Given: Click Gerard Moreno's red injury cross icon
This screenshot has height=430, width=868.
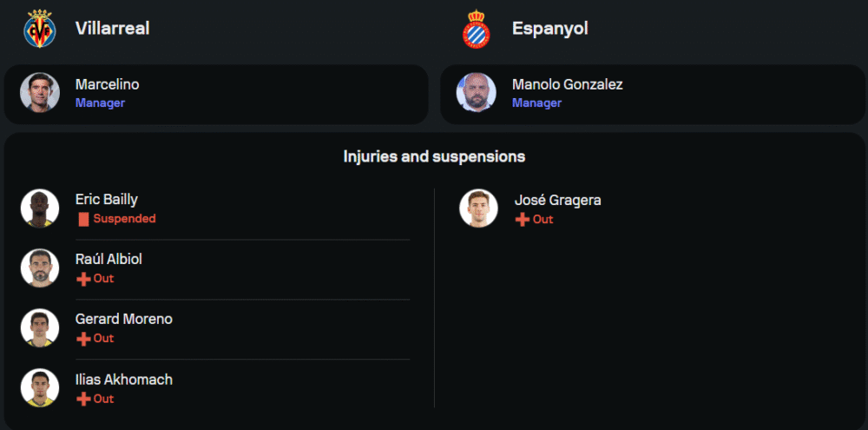Looking at the screenshot, I should pyautogui.click(x=83, y=339).
